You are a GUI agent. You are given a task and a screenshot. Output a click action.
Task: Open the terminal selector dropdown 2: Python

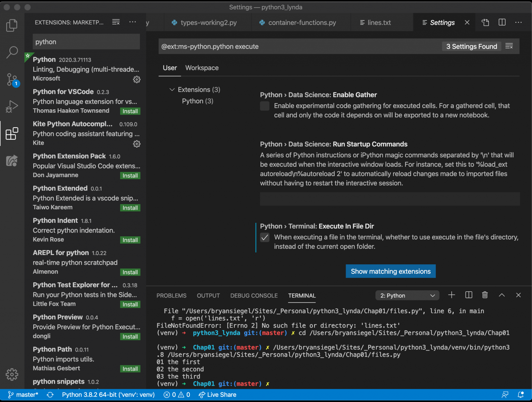[407, 295]
